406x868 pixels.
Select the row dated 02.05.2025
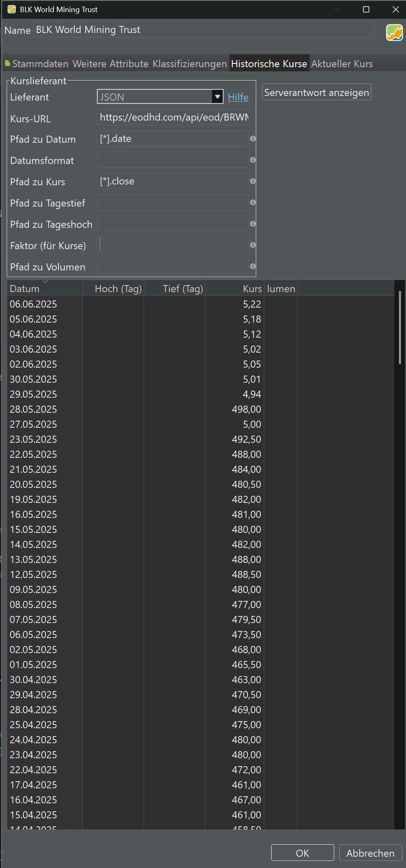201,650
